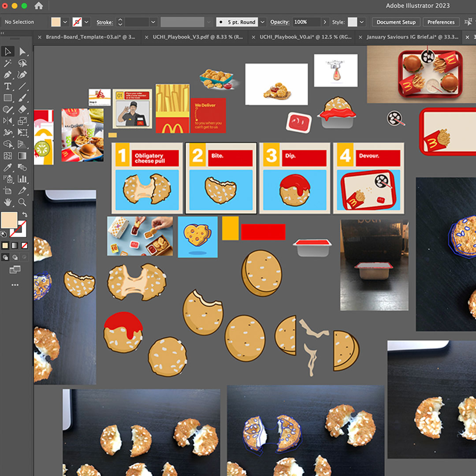Select the Scale tool
Image resolution: width=476 pixels, height=476 pixels.
click(22, 121)
